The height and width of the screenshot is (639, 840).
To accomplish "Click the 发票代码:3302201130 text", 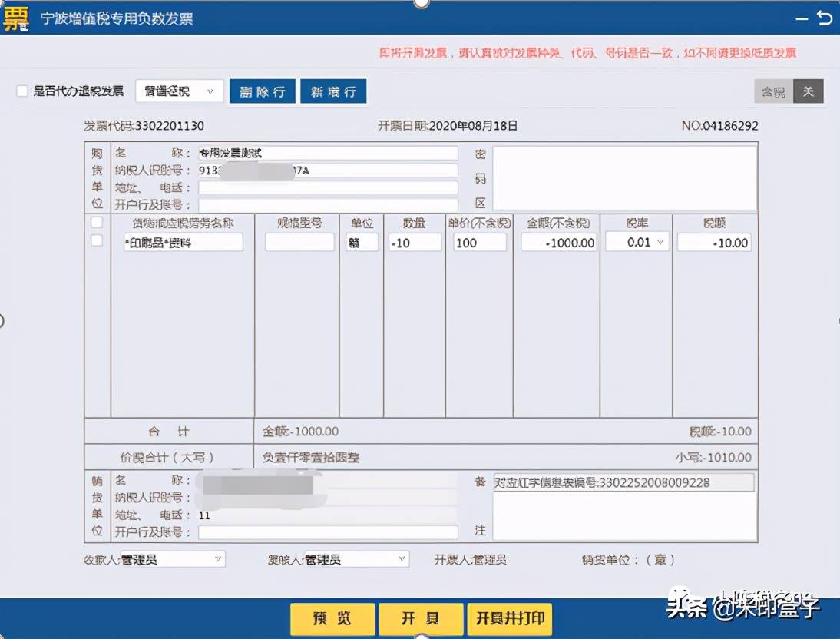I will pos(144,126).
